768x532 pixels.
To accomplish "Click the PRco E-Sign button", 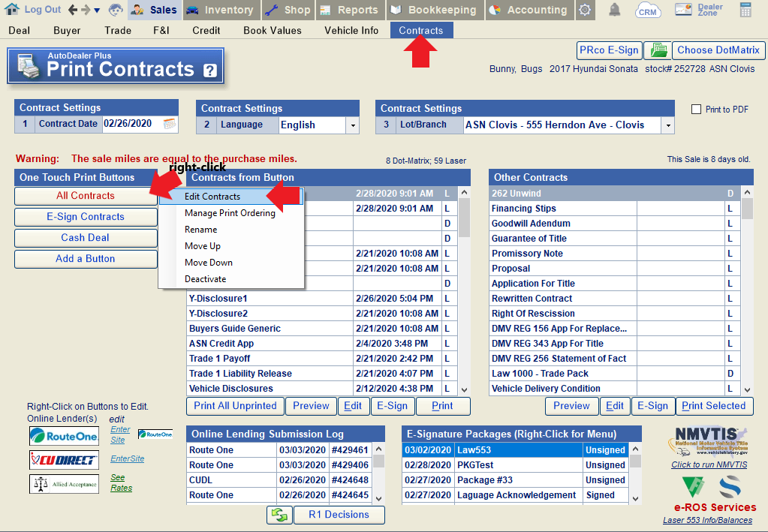I will (609, 50).
